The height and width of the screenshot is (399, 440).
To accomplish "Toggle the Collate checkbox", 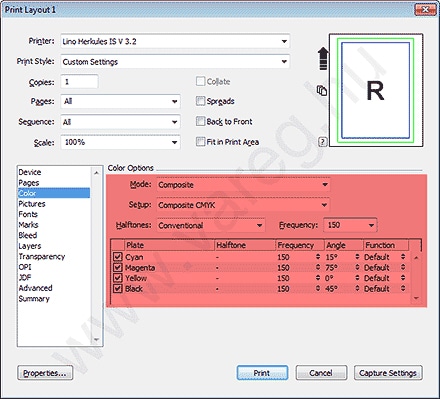I will click(200, 81).
